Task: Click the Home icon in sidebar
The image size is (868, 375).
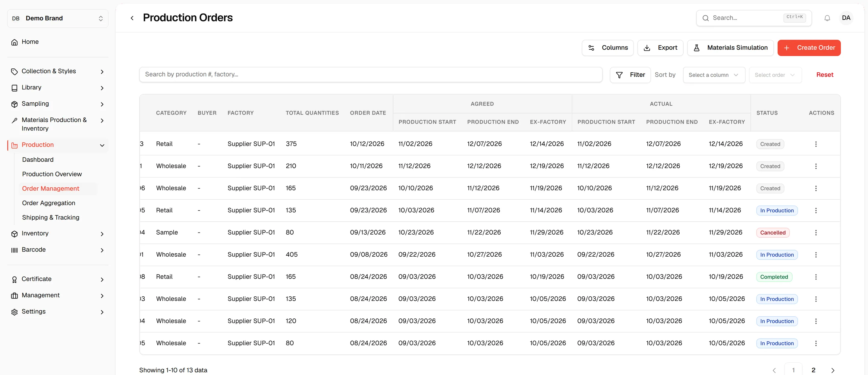Action: [x=14, y=42]
